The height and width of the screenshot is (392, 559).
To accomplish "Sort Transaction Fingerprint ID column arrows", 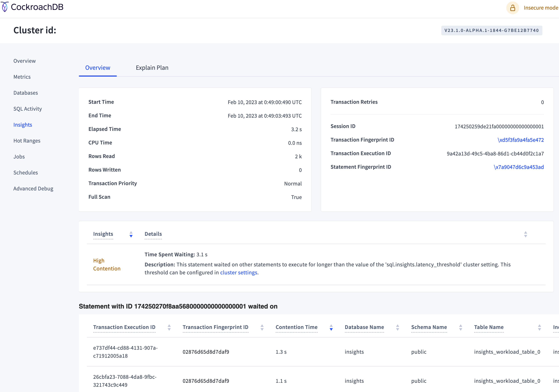I will pyautogui.click(x=262, y=328).
